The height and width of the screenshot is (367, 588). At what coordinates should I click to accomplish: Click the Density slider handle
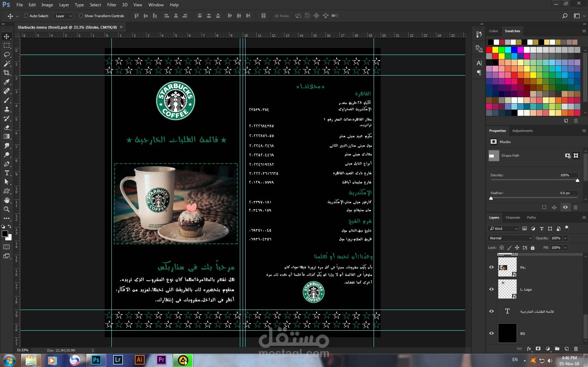tap(577, 181)
